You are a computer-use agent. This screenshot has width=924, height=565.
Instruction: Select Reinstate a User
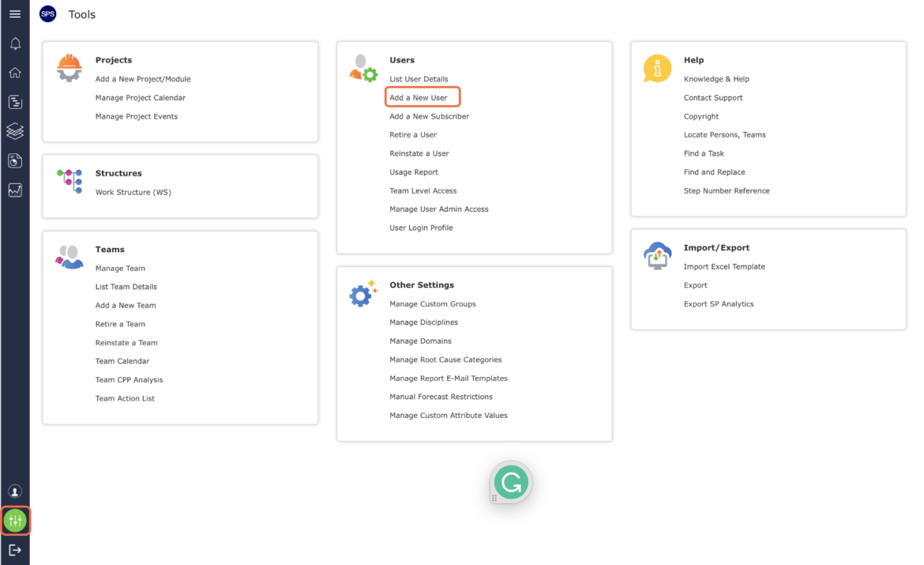(x=419, y=153)
